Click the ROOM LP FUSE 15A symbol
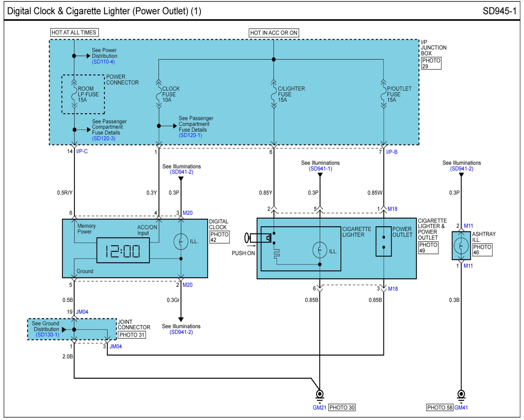 [74, 94]
